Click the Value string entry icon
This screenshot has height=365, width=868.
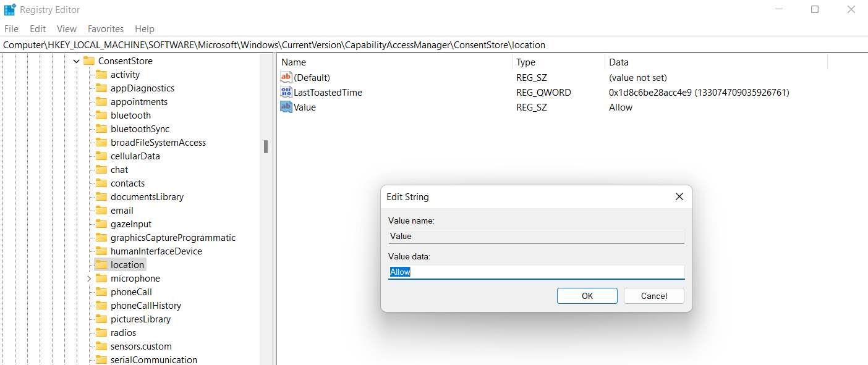[x=286, y=107]
